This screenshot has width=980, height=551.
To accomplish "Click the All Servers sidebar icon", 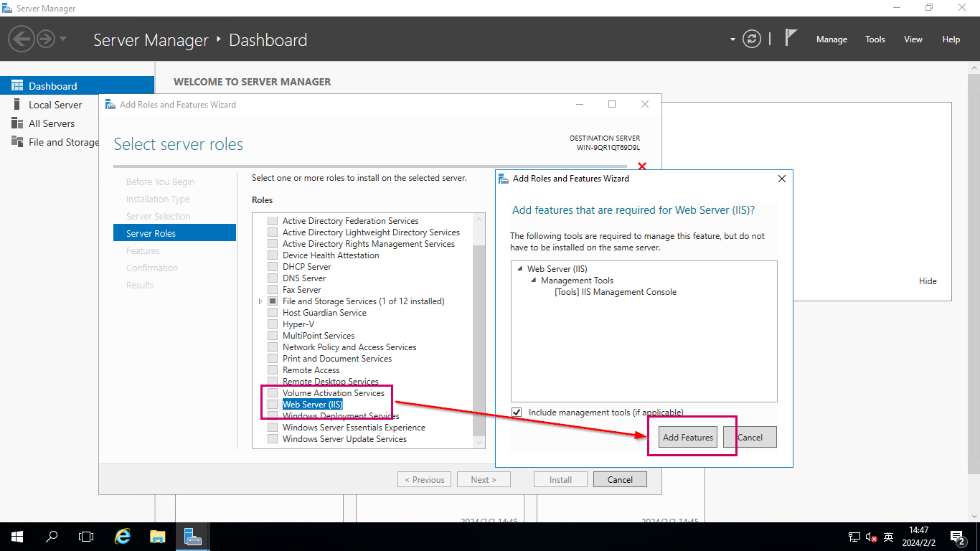I will (x=17, y=123).
